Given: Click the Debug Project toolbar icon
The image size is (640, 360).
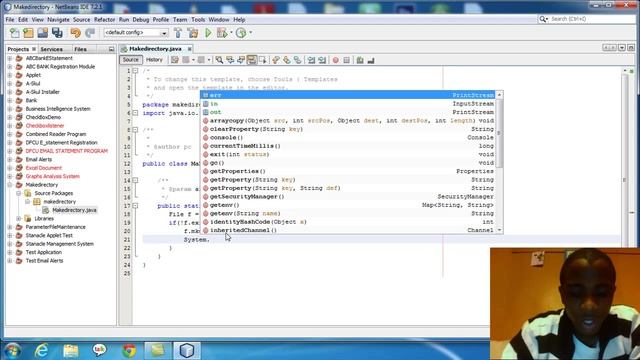Looking at the screenshot, I should 222,33.
